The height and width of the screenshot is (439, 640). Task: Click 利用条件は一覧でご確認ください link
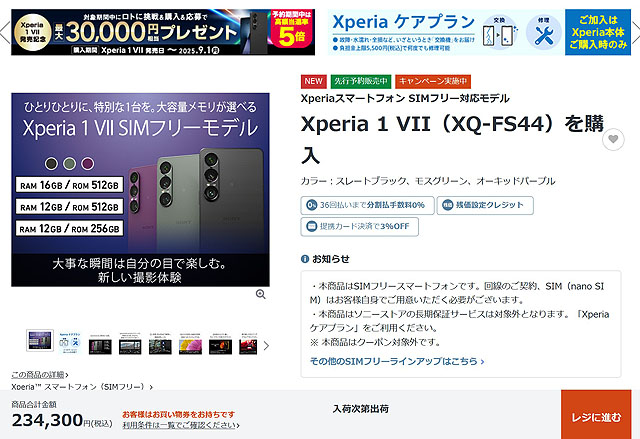click(181, 425)
